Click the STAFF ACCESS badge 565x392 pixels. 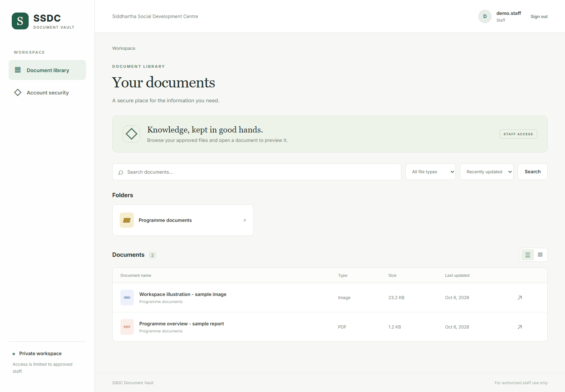(x=518, y=134)
